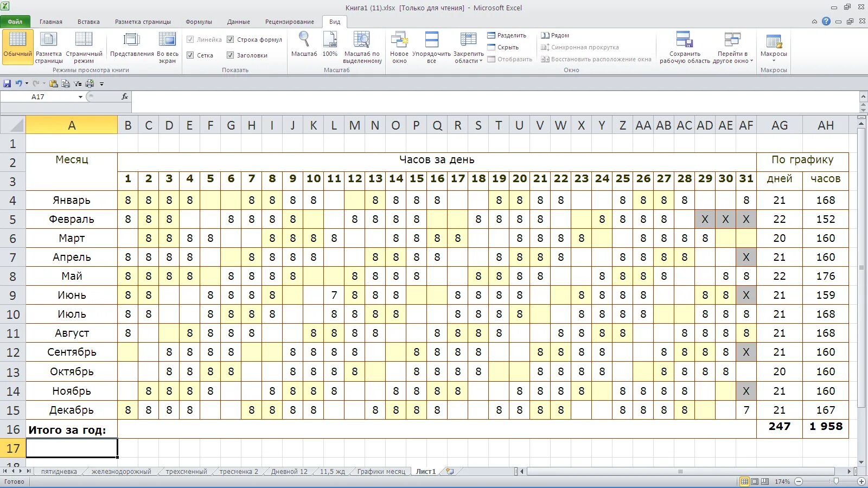Open the Файл tab
Viewport: 868px width, 488px height.
[x=15, y=22]
